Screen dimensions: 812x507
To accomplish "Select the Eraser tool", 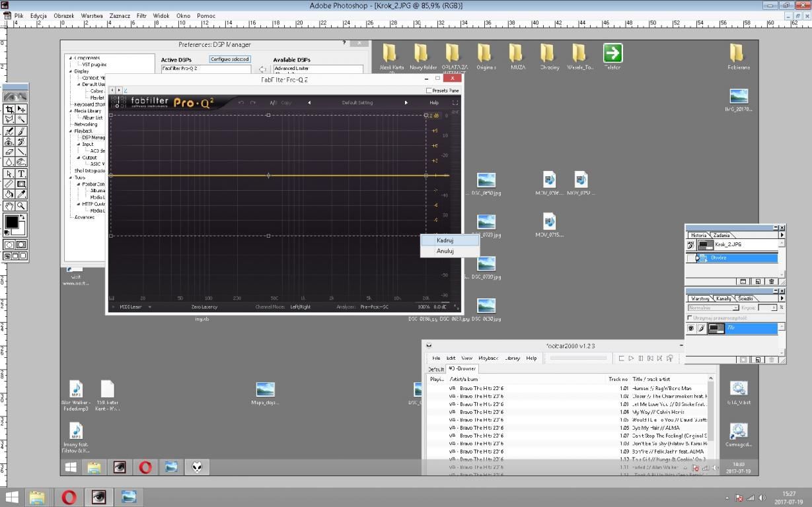I will pyautogui.click(x=9, y=152).
